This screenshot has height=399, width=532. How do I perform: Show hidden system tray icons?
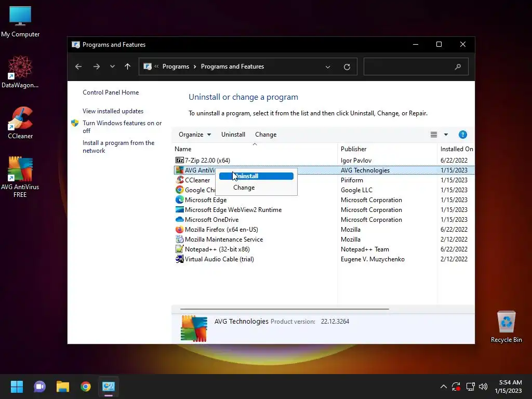444,387
